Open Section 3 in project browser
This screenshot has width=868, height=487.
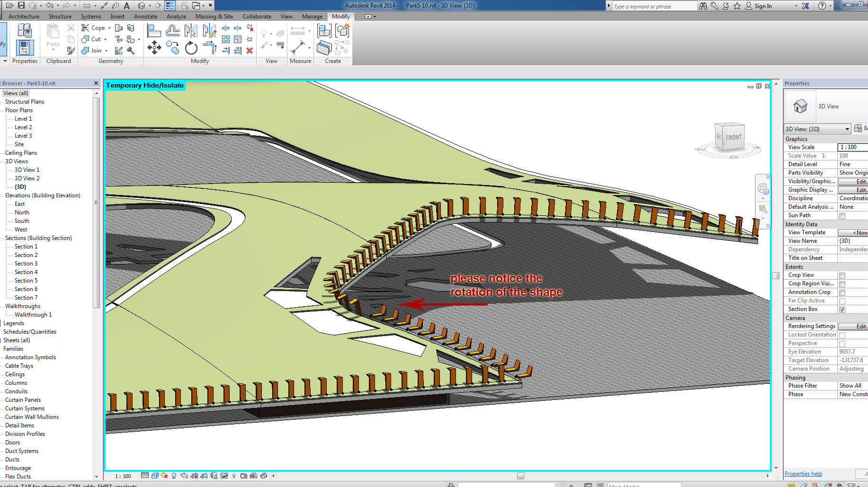click(x=26, y=264)
